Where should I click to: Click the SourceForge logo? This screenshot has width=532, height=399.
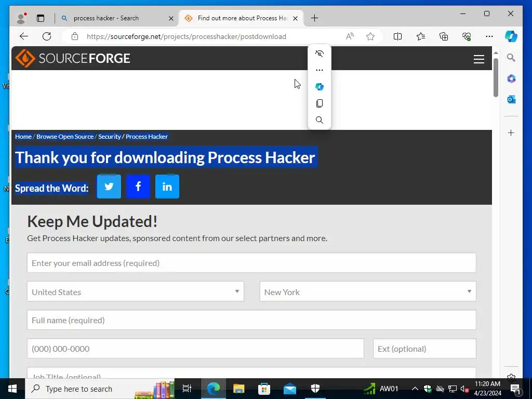73,58
